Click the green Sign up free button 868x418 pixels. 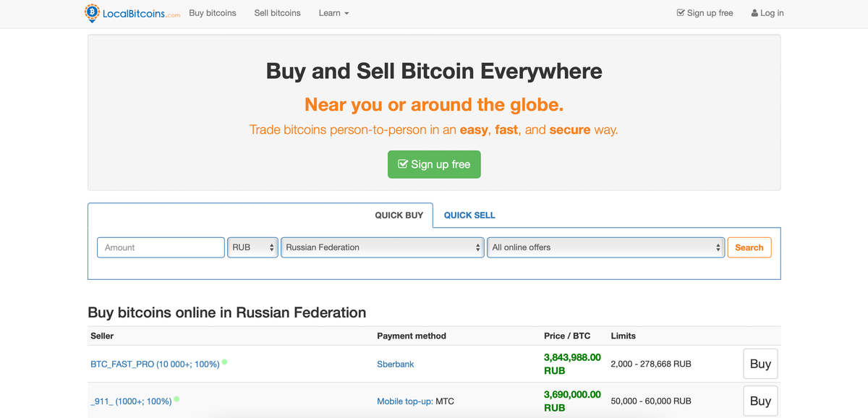(x=434, y=164)
